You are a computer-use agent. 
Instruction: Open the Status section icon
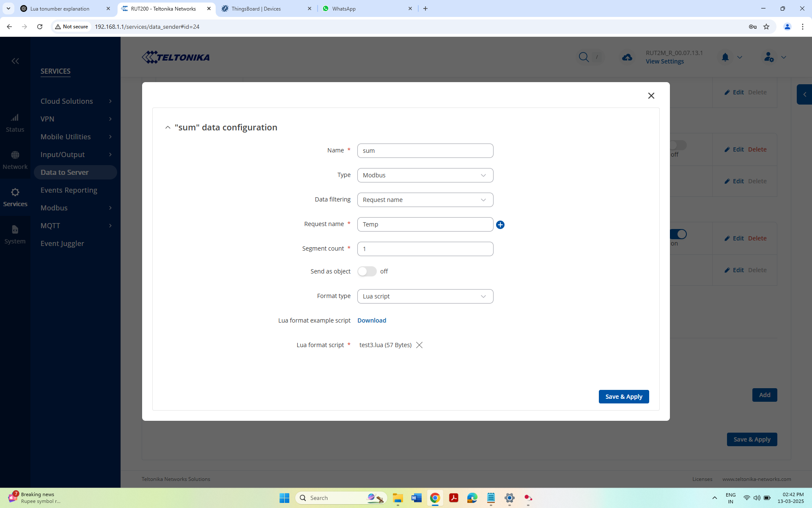(x=15, y=123)
